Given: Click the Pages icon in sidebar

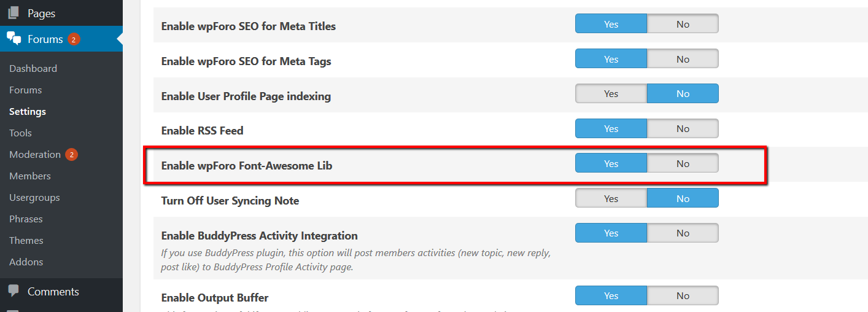Looking at the screenshot, I should click(x=14, y=13).
